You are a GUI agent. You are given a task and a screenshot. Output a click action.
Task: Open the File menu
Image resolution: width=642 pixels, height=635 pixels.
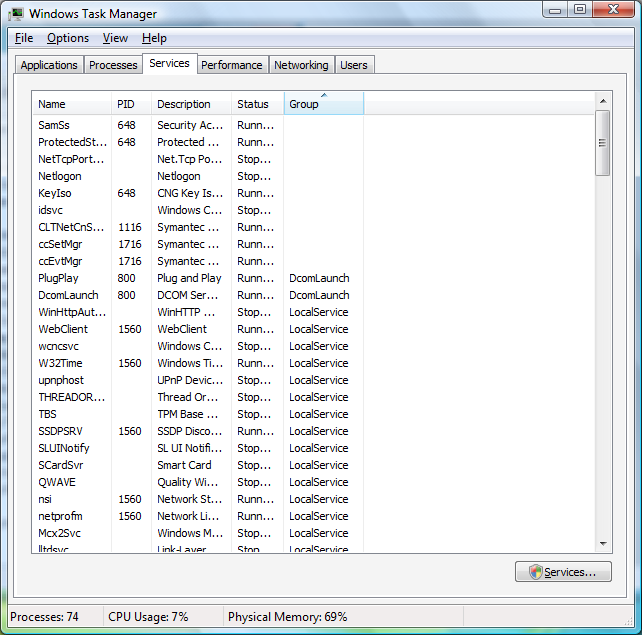point(24,38)
